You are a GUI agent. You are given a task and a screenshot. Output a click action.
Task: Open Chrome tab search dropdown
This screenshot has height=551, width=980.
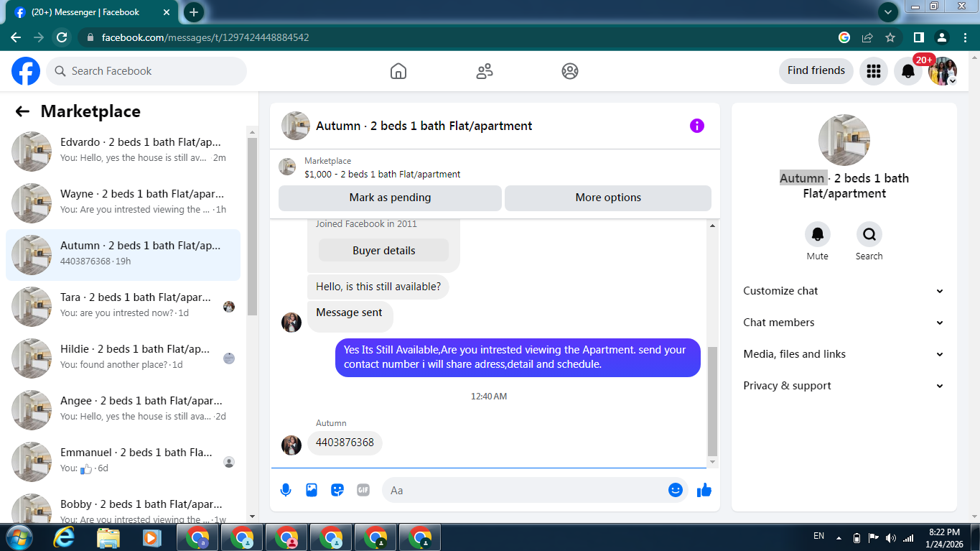pyautogui.click(x=888, y=12)
